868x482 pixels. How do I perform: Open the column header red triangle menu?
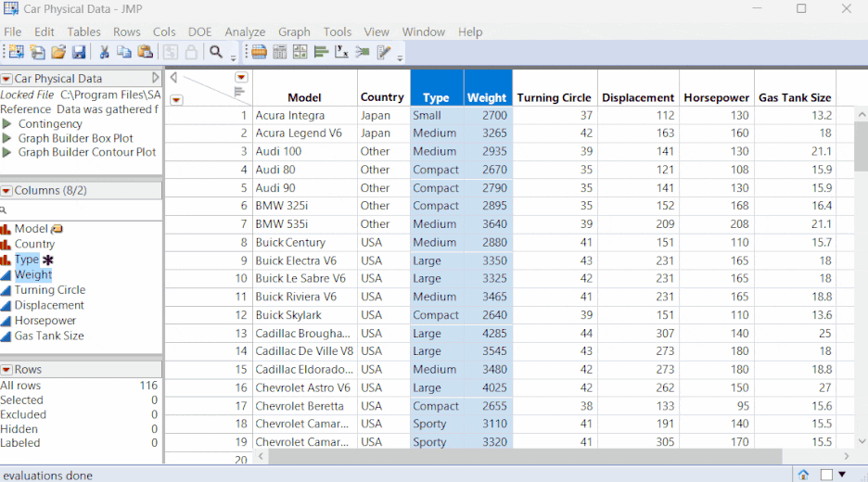[241, 77]
